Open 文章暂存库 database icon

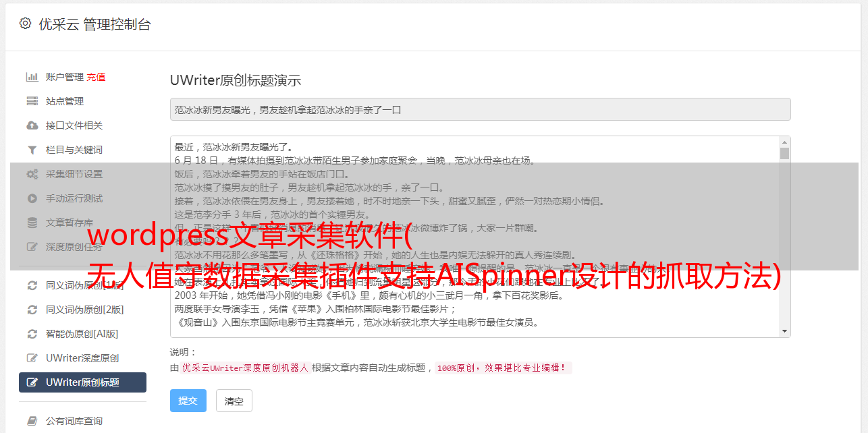point(32,223)
